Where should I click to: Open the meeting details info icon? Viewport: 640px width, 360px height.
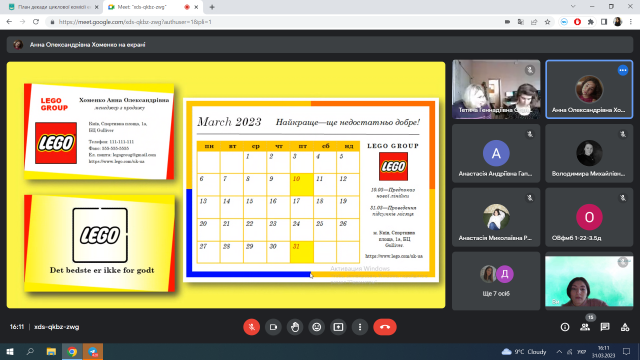tap(565, 327)
